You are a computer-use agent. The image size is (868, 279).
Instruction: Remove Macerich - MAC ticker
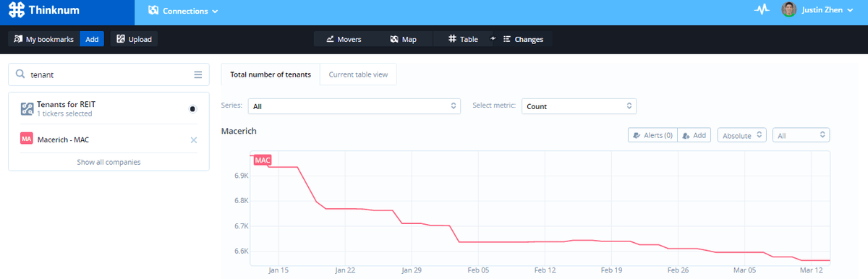[x=193, y=139]
